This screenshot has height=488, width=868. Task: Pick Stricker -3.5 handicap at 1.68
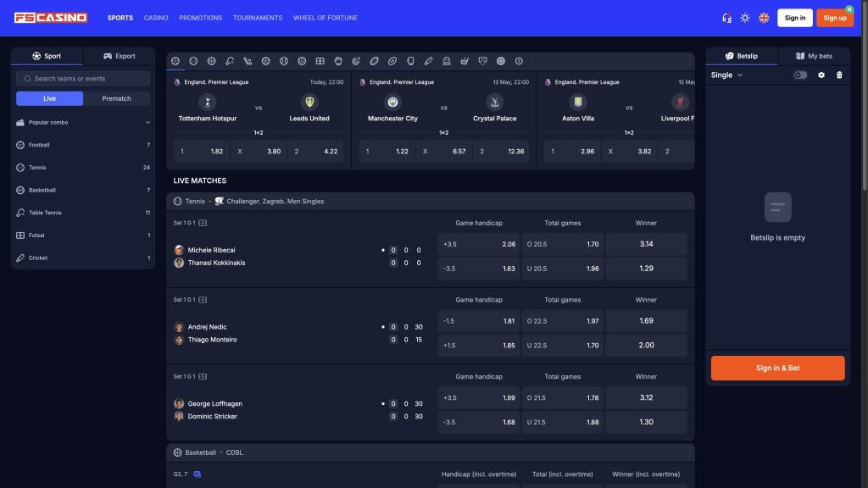click(x=479, y=422)
